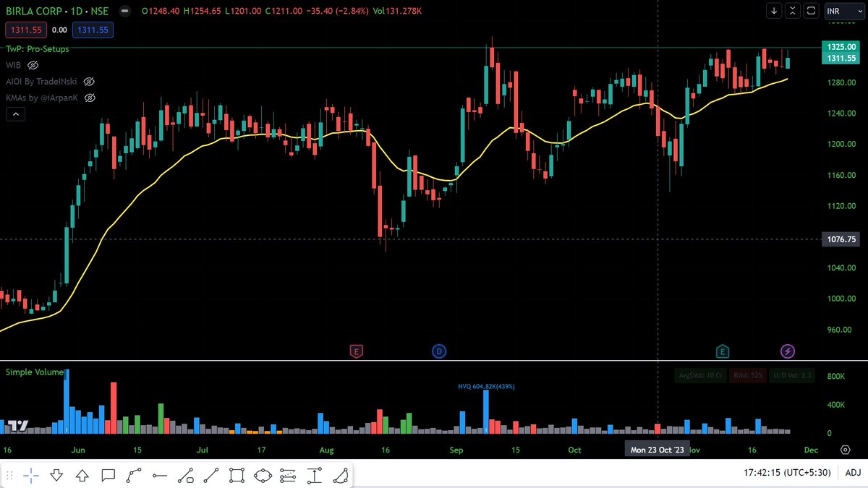Viewport: 868px width, 488px height.
Task: Toggle the ADJ adjusted data button
Action: click(852, 473)
